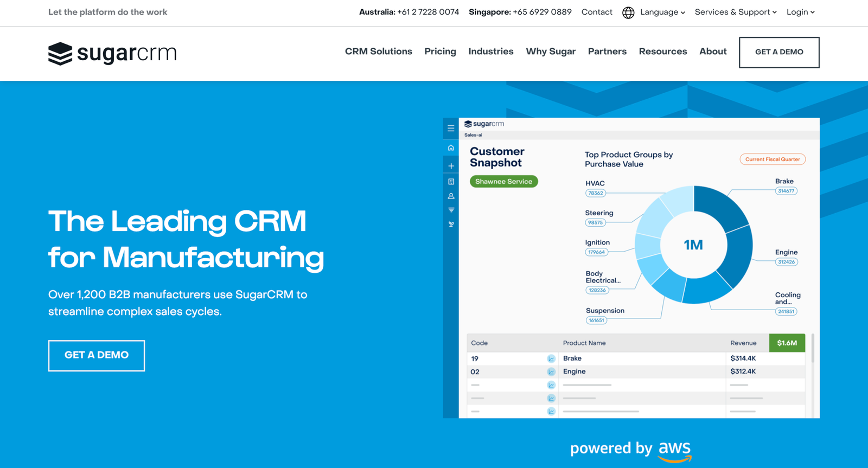
Task: Click code 02 in the table
Action: coord(475,372)
